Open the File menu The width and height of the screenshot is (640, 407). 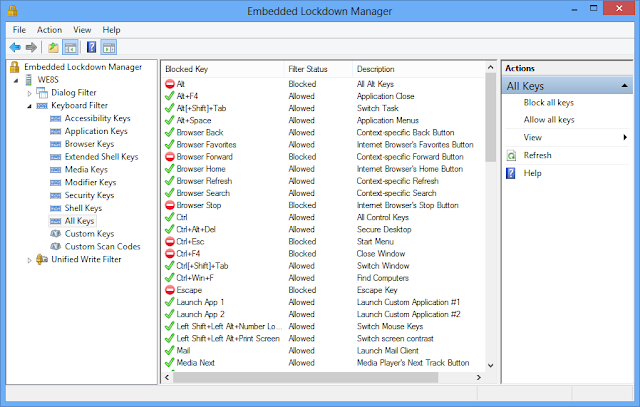pos(19,30)
